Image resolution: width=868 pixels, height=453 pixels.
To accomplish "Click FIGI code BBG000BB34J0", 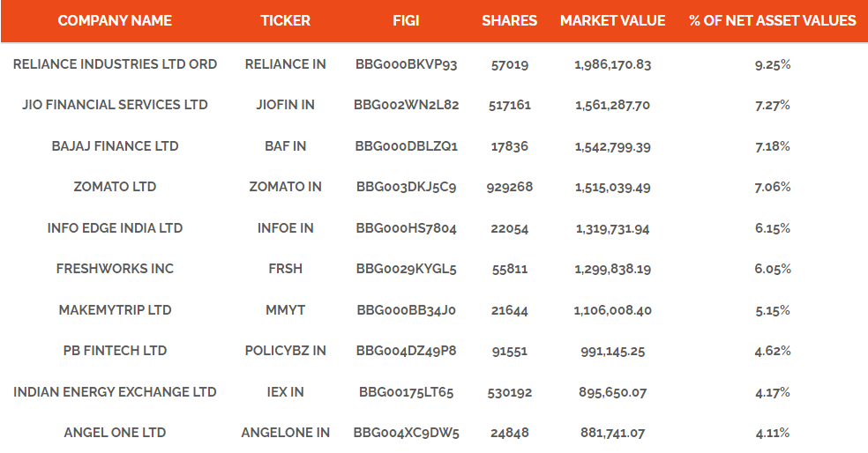I will click(x=406, y=310).
